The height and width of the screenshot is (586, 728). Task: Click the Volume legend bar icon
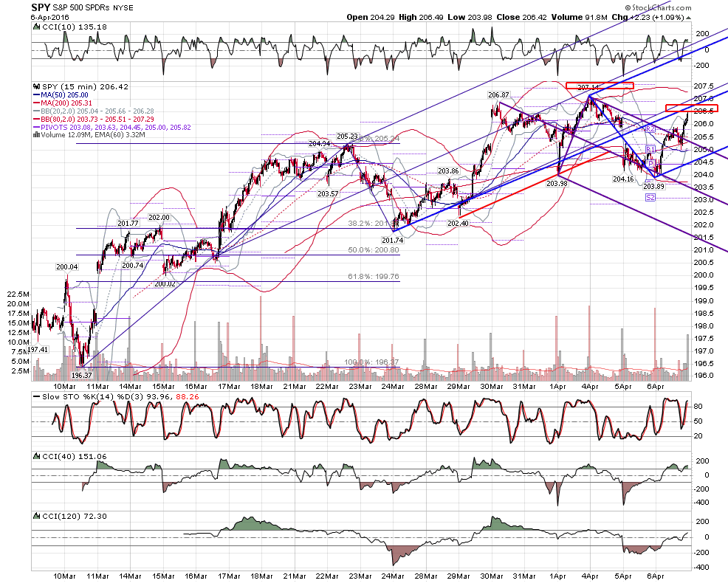tap(37, 135)
